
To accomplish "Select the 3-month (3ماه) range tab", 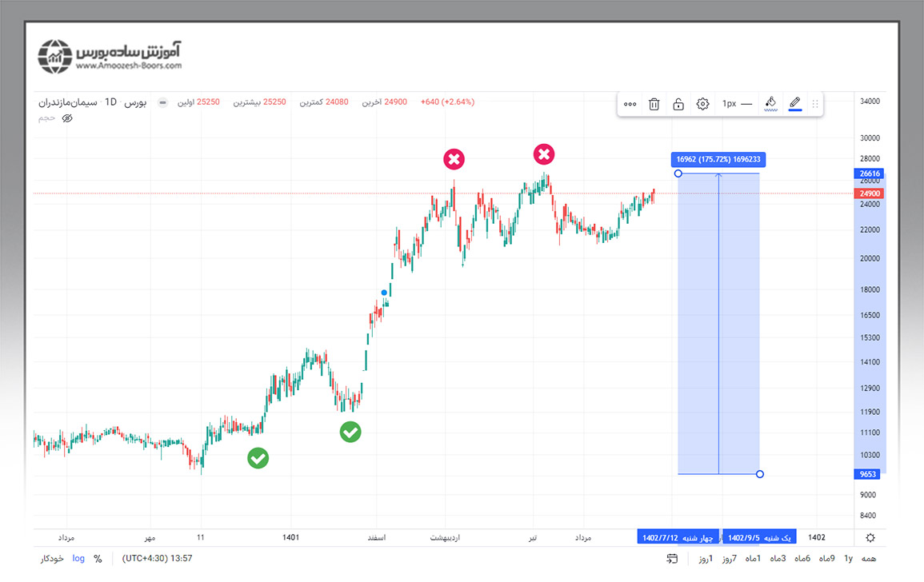I will (778, 559).
